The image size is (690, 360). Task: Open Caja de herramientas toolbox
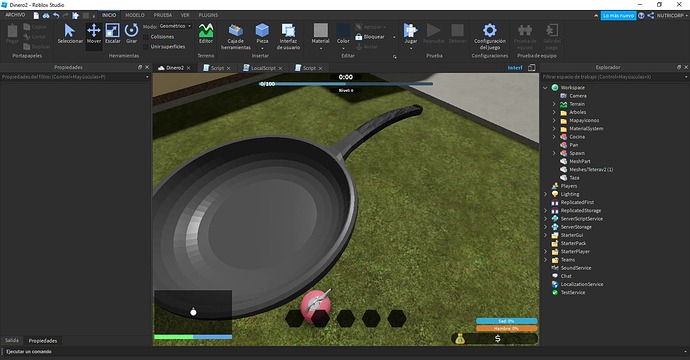(236, 36)
